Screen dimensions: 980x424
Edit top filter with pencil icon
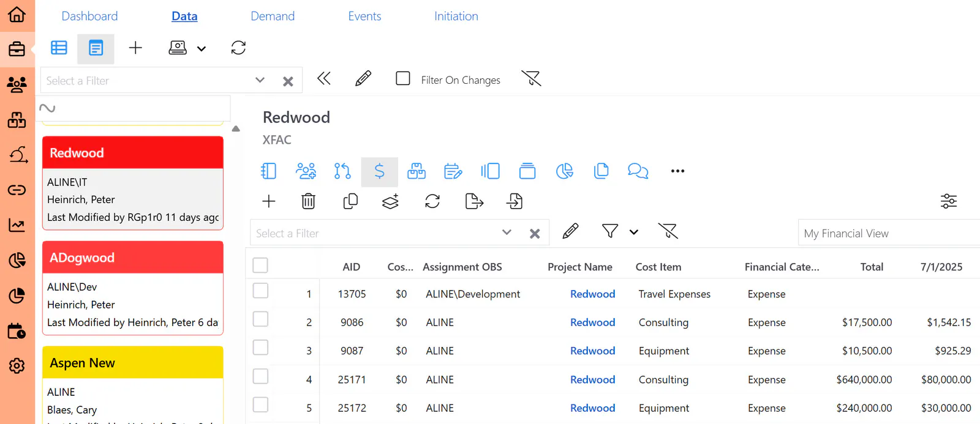[363, 78]
